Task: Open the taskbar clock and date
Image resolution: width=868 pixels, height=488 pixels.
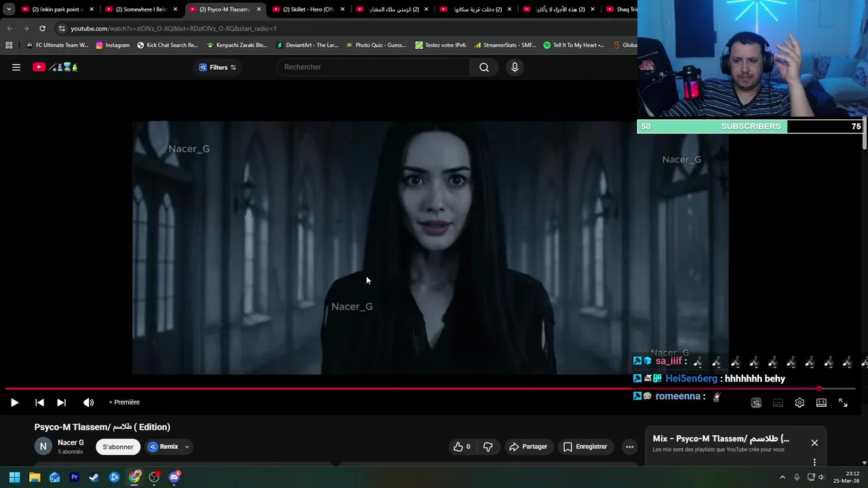Action: click(x=848, y=477)
